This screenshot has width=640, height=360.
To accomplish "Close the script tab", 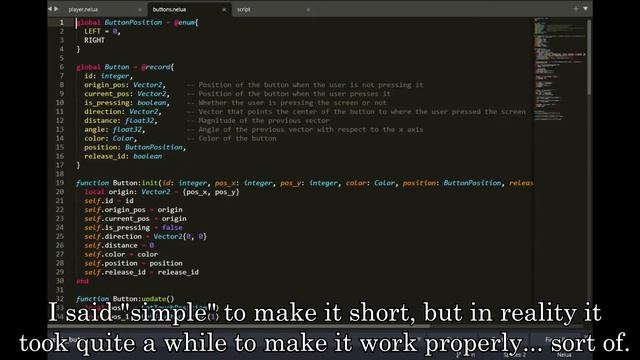I will click(x=308, y=9).
